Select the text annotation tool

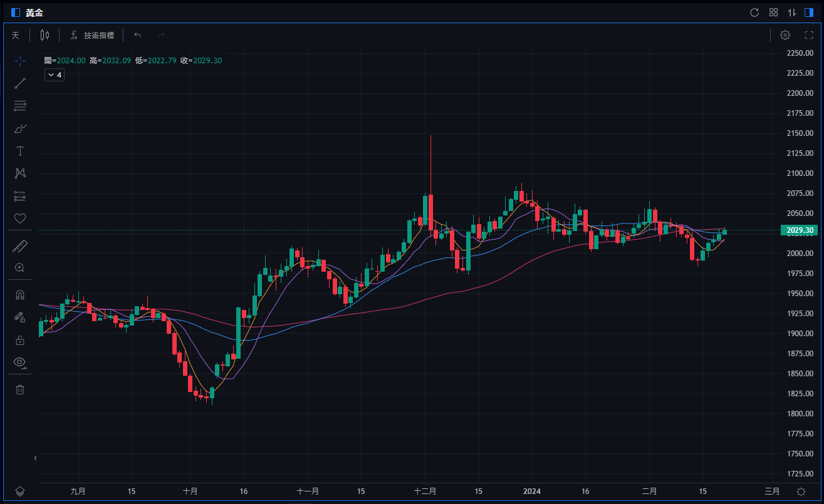(x=20, y=151)
